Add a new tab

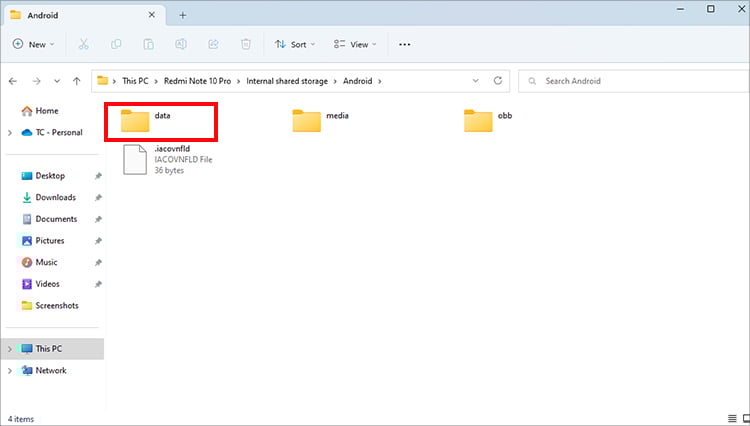tap(183, 15)
